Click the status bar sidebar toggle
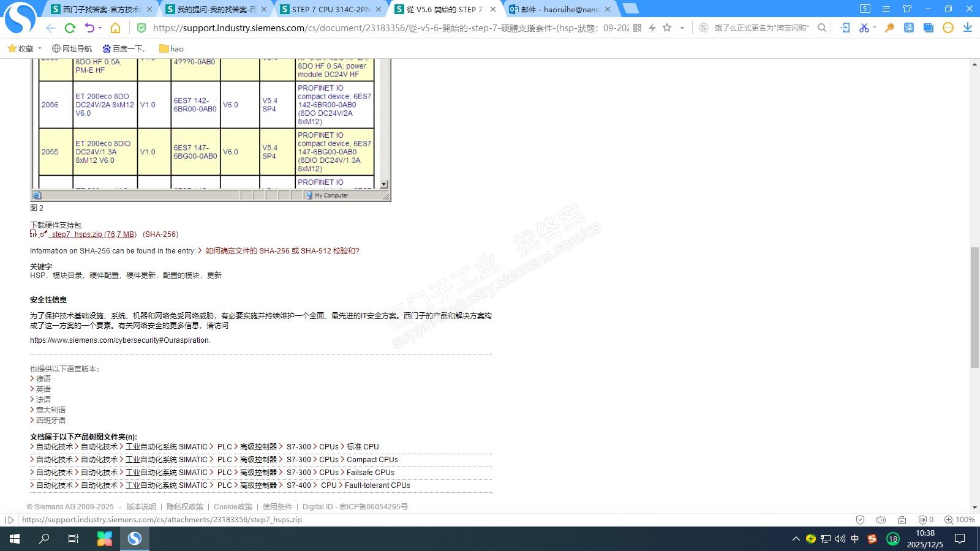This screenshot has height=551, width=980. point(10,520)
